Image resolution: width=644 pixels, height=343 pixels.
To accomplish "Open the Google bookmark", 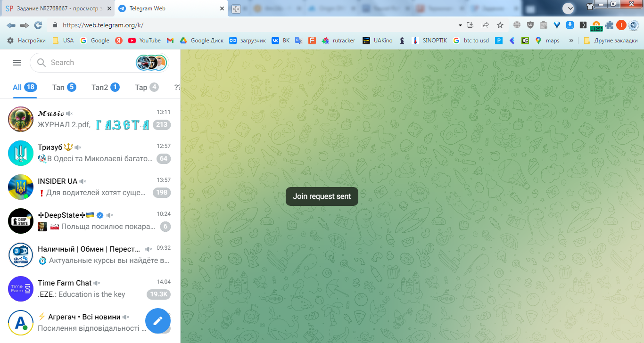I will [x=95, y=41].
